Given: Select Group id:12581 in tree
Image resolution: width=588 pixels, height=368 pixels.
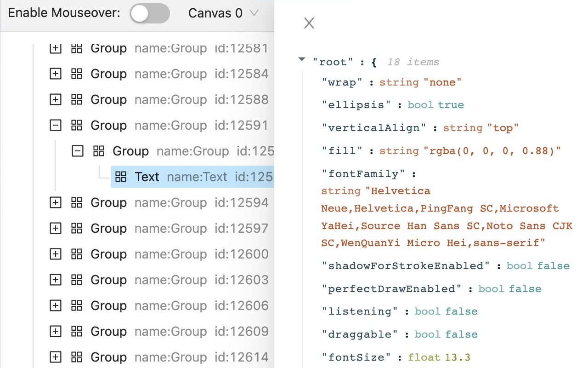Looking at the screenshot, I should (108, 48).
